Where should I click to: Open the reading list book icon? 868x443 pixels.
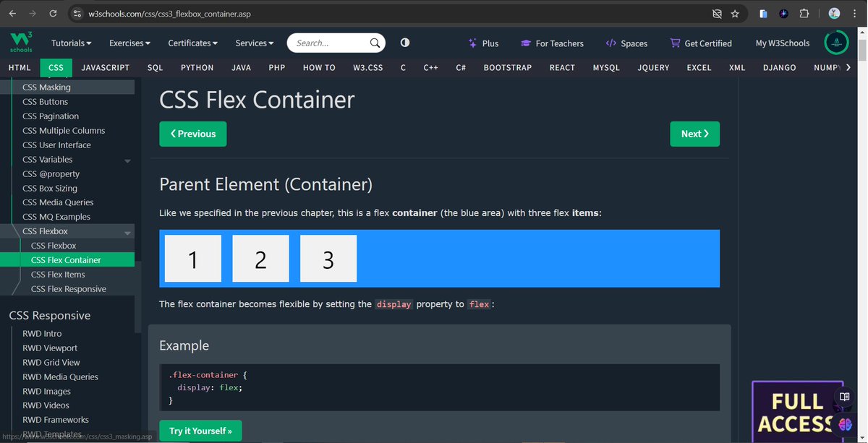(x=844, y=397)
